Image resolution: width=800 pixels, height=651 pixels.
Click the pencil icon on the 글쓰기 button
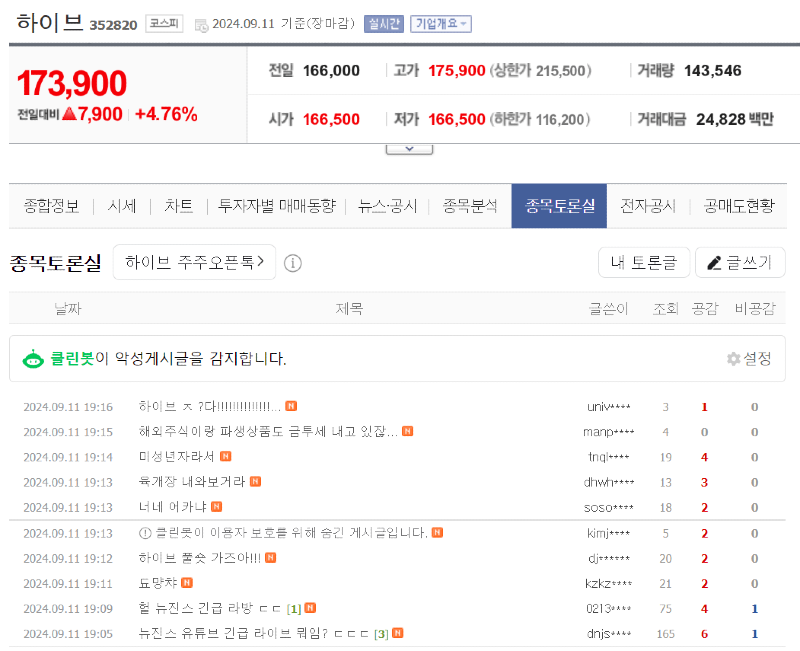tap(714, 263)
